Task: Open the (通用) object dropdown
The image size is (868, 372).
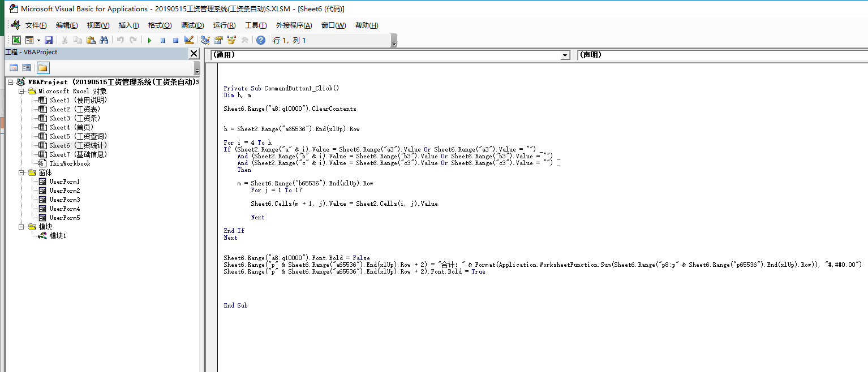Action: [x=565, y=55]
